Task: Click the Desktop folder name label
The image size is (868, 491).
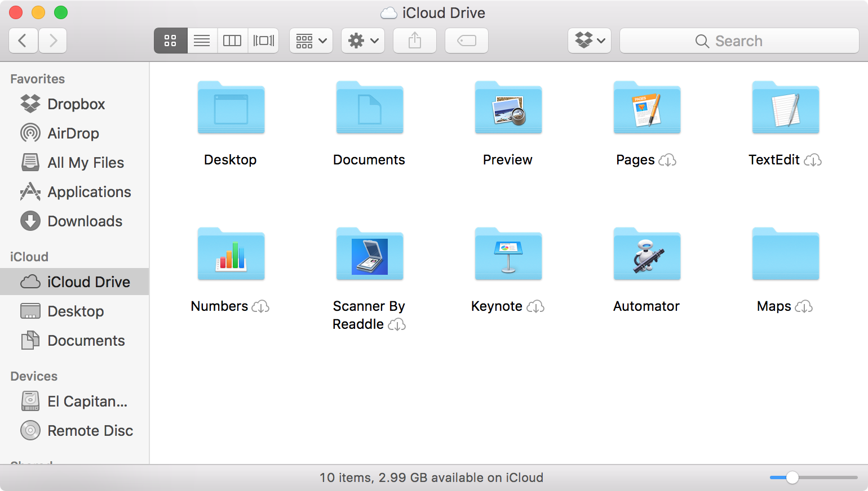Action: 231,160
